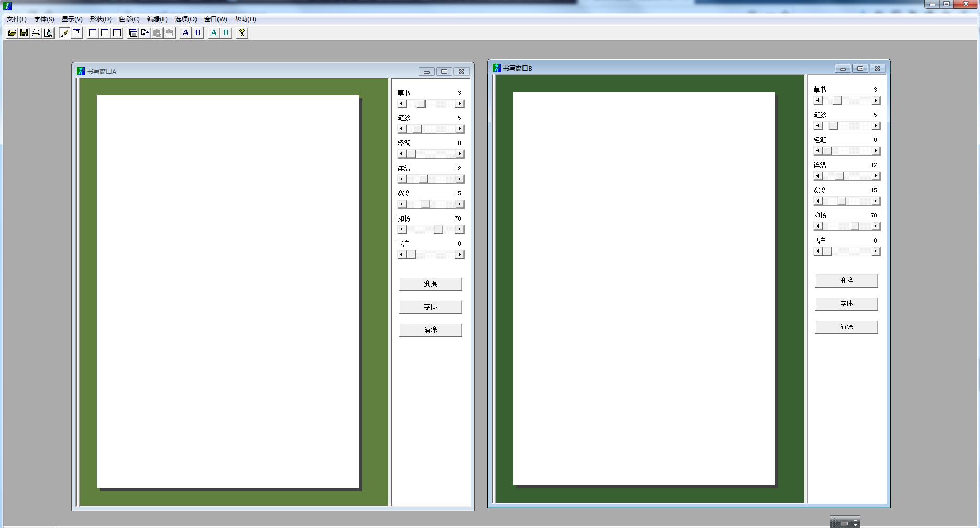Viewport: 980px width, 528px height.
Task: Select the pen writing tool icon
Action: coord(64,33)
